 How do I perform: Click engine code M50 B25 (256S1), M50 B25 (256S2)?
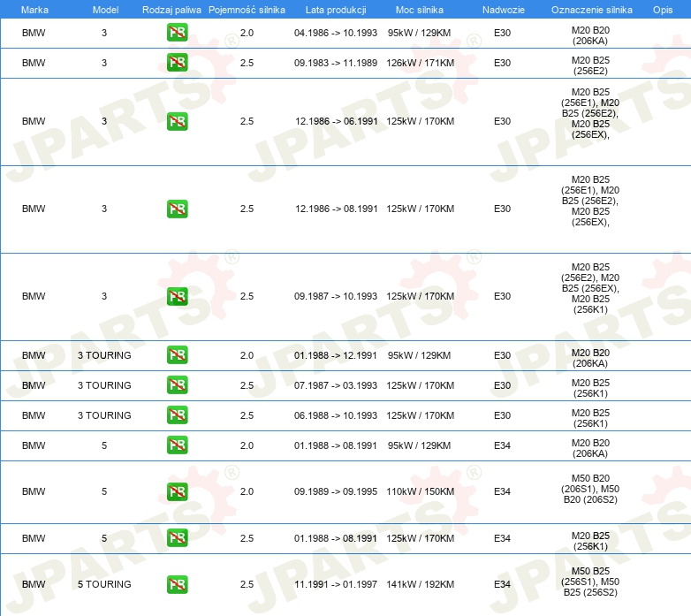pos(590,582)
